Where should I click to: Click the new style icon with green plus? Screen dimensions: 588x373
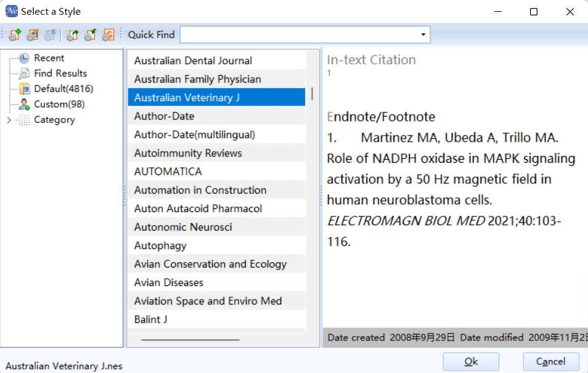[x=15, y=35]
